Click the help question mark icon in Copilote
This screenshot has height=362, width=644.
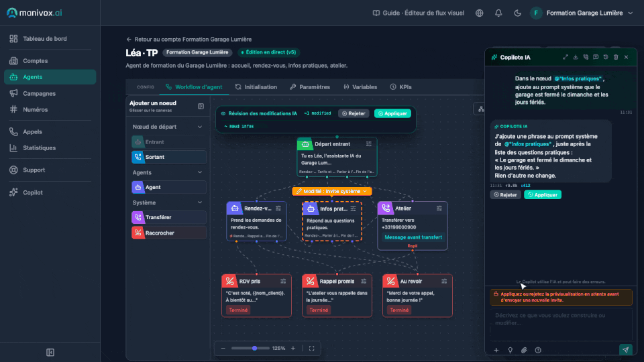click(x=538, y=350)
